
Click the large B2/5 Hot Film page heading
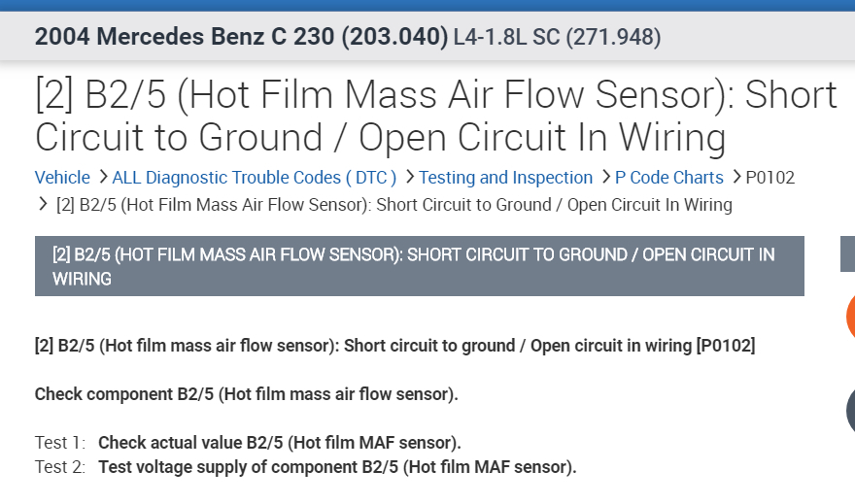pos(435,117)
